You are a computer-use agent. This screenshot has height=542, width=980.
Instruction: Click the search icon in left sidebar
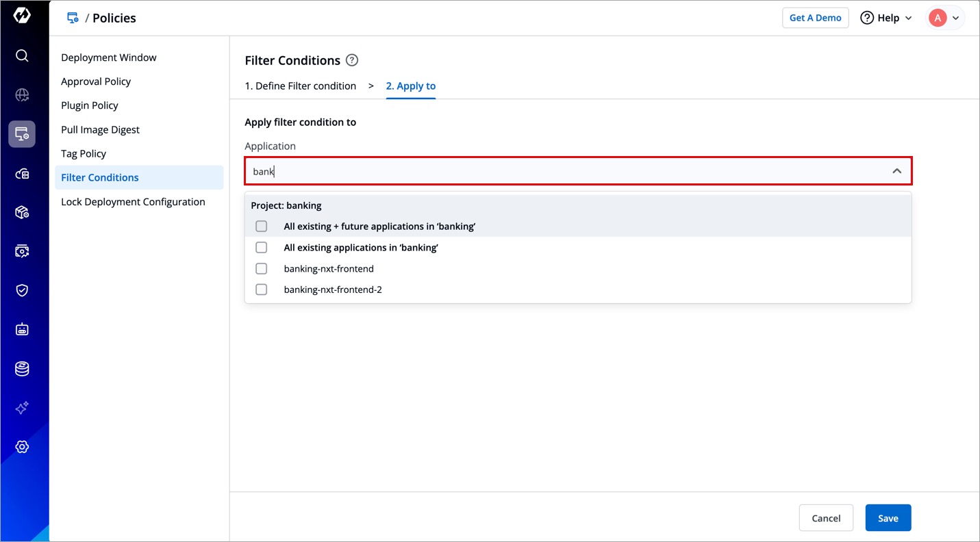22,55
